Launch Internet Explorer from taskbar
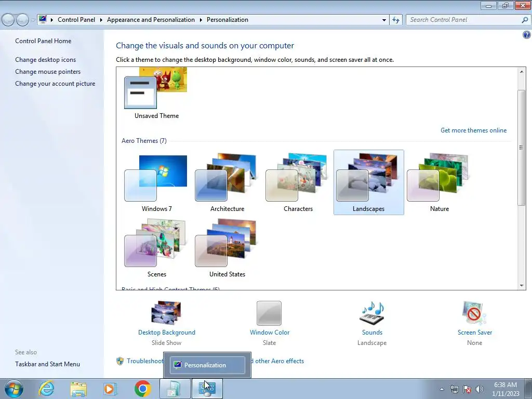This screenshot has width=532, height=399. pyautogui.click(x=46, y=389)
